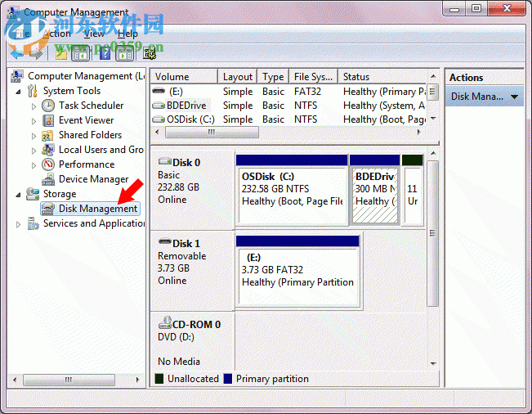Click the Back arrow toolbar icon
This screenshot has height=414, width=532.
[17, 53]
